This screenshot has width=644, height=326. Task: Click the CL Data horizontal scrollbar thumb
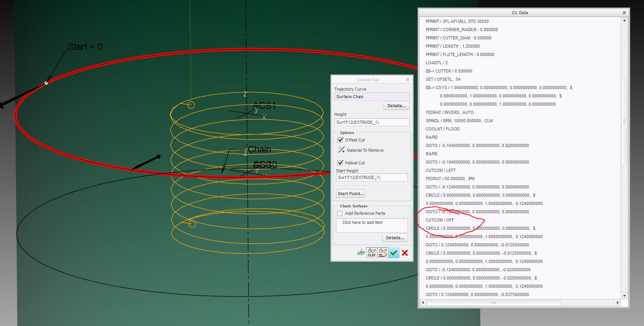click(x=494, y=303)
